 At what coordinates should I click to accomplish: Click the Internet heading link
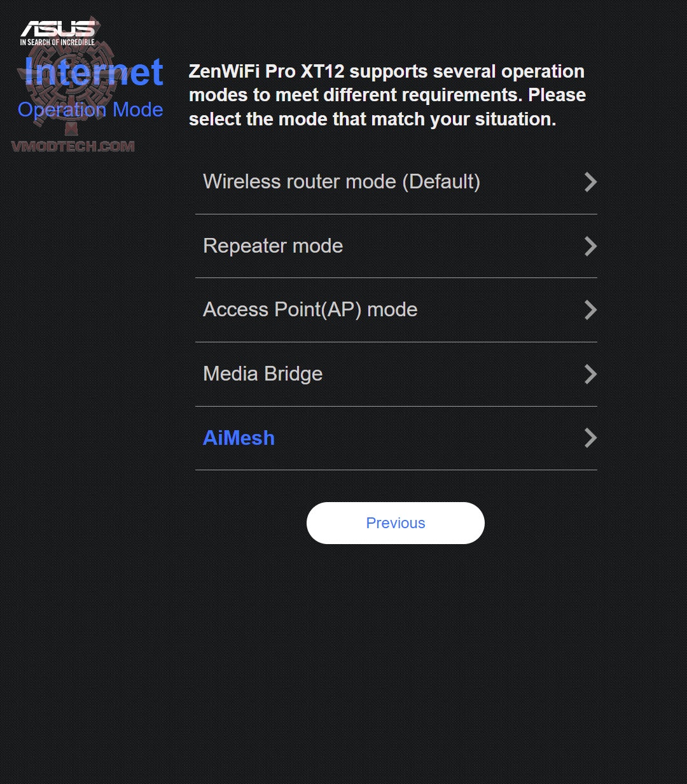click(95, 72)
